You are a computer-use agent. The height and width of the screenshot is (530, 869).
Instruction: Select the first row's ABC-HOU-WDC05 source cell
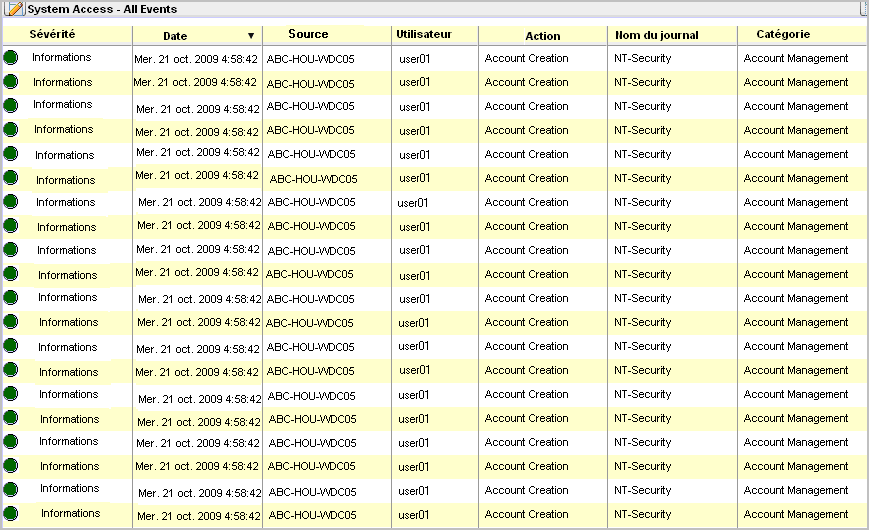pos(311,59)
